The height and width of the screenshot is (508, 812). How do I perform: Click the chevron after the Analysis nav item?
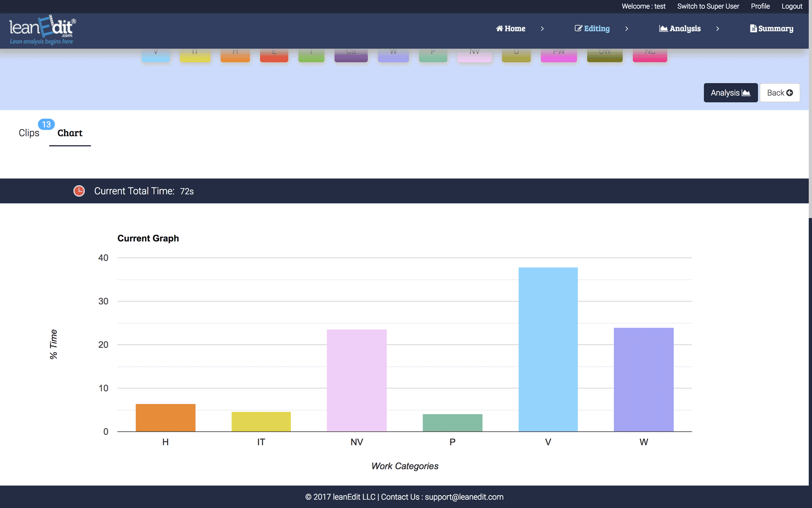[718, 29]
